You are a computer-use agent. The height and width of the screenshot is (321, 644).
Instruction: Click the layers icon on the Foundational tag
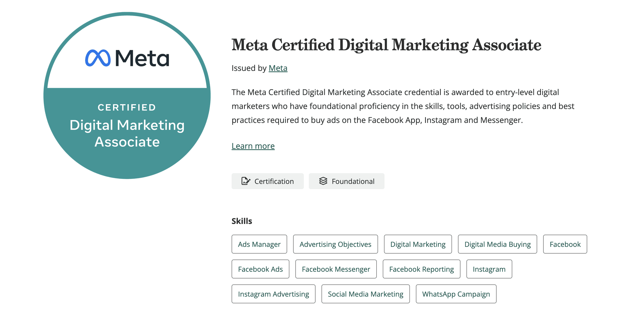coord(324,181)
